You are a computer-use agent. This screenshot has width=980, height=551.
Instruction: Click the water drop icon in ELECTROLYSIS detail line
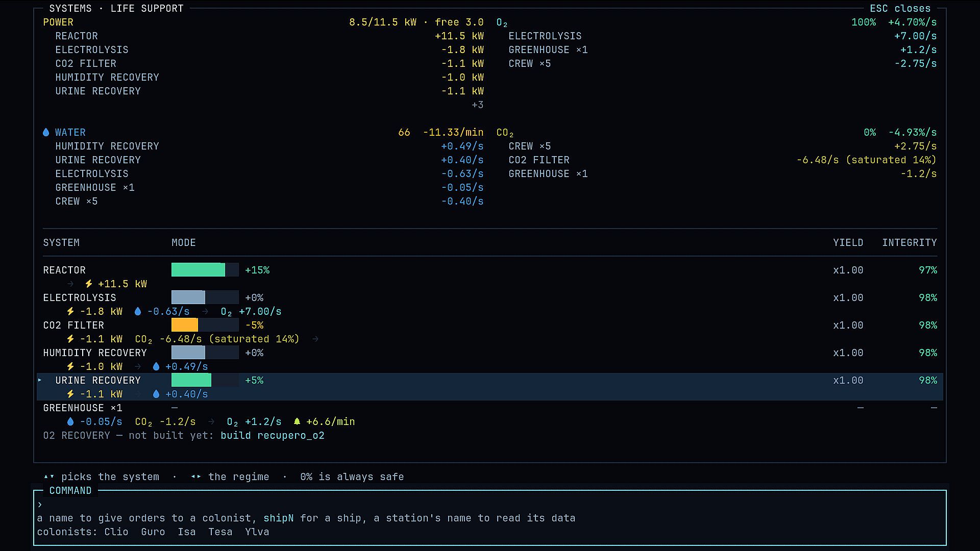(x=138, y=311)
